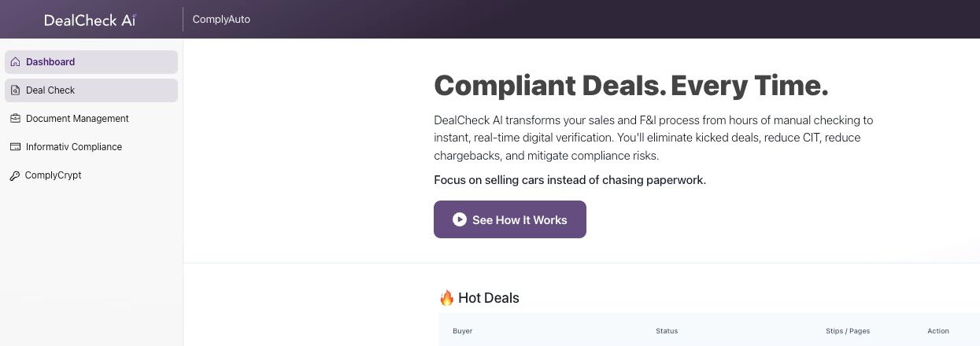Click the Status column header
Viewport: 980px width, 346px height.
[666, 331]
